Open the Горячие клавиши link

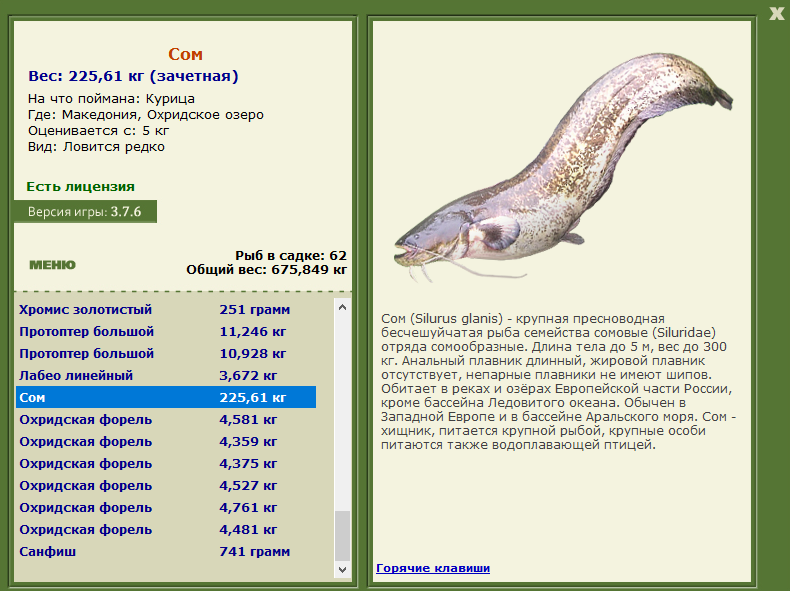[433, 568]
